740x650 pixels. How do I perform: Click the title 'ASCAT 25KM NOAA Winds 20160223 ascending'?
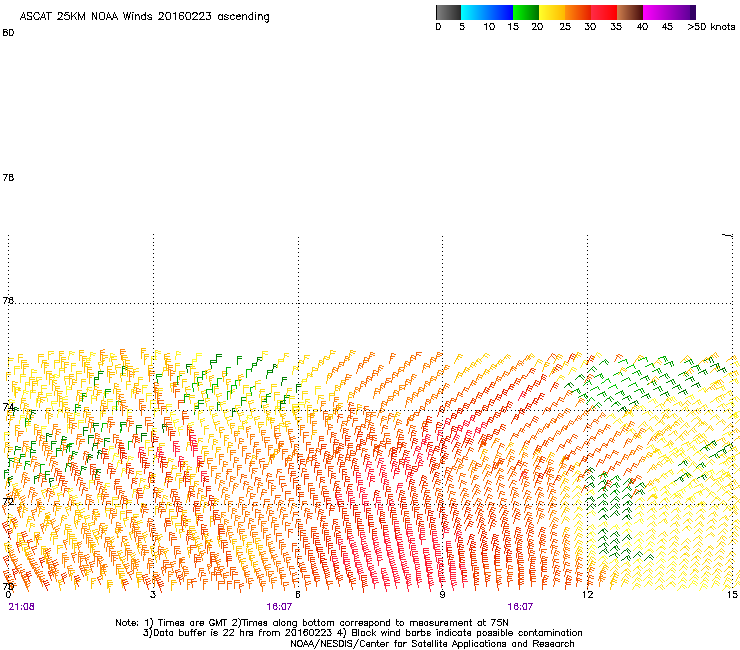(144, 16)
